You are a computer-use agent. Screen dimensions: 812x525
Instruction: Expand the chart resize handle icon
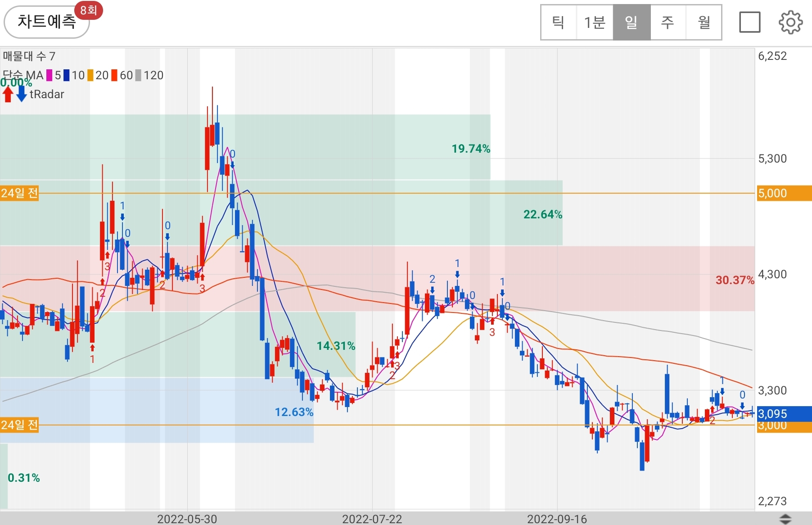tap(785, 519)
